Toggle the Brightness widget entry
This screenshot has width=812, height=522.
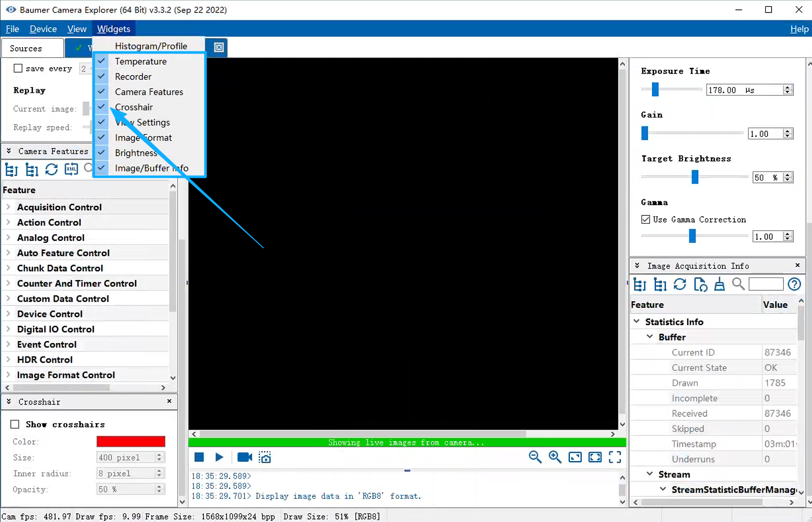pyautogui.click(x=149, y=153)
